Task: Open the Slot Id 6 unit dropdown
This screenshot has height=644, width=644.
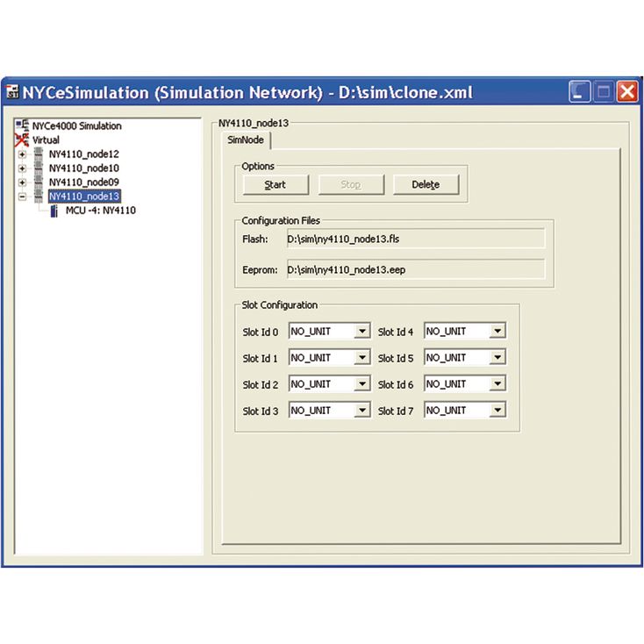Action: (497, 383)
